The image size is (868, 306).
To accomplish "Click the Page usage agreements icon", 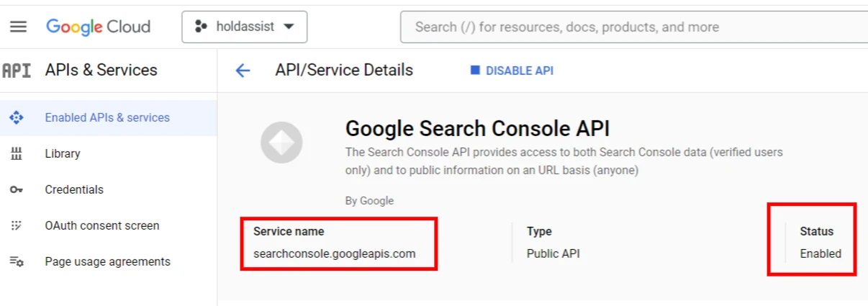I will coord(17,261).
